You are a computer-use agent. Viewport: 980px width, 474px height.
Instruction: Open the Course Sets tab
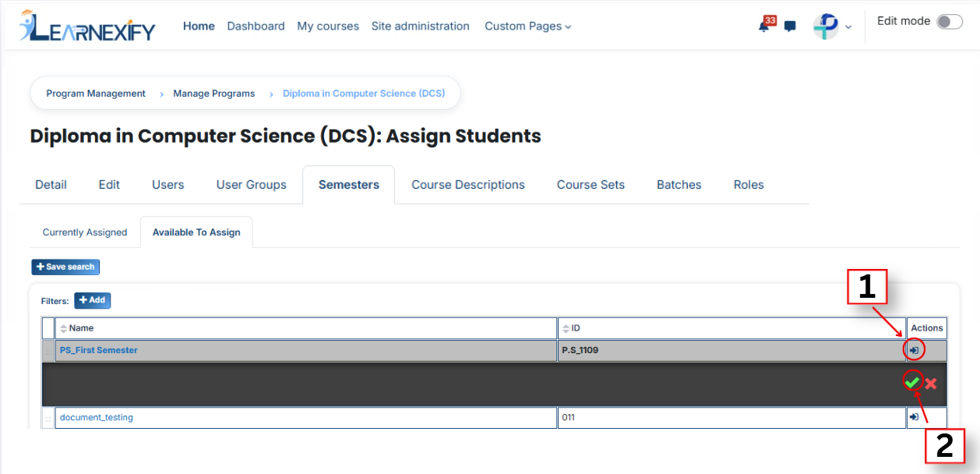(591, 185)
